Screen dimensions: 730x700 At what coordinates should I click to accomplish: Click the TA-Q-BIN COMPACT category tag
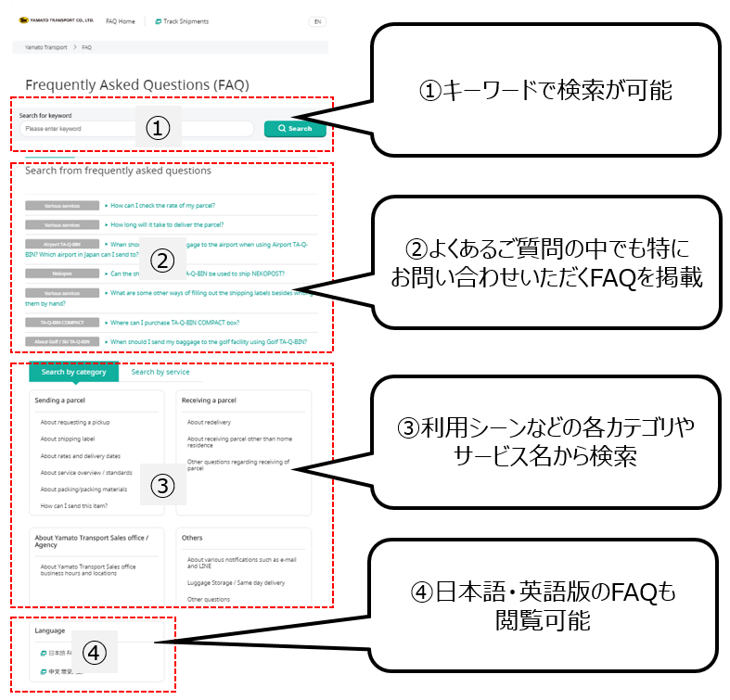point(62,323)
